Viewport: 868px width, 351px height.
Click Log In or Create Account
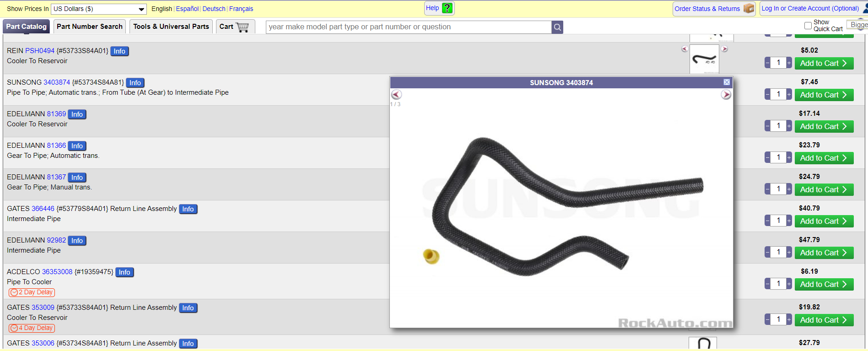coord(810,8)
